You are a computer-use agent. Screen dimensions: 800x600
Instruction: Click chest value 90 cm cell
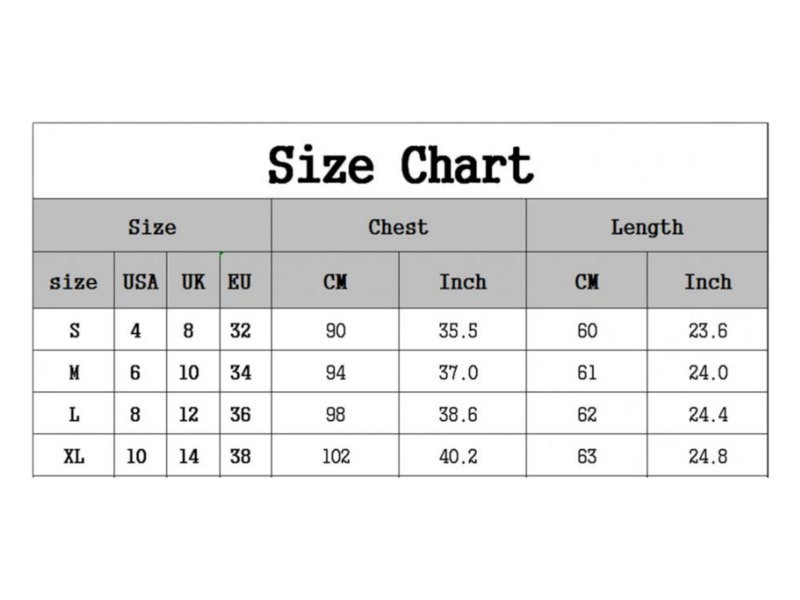(335, 330)
